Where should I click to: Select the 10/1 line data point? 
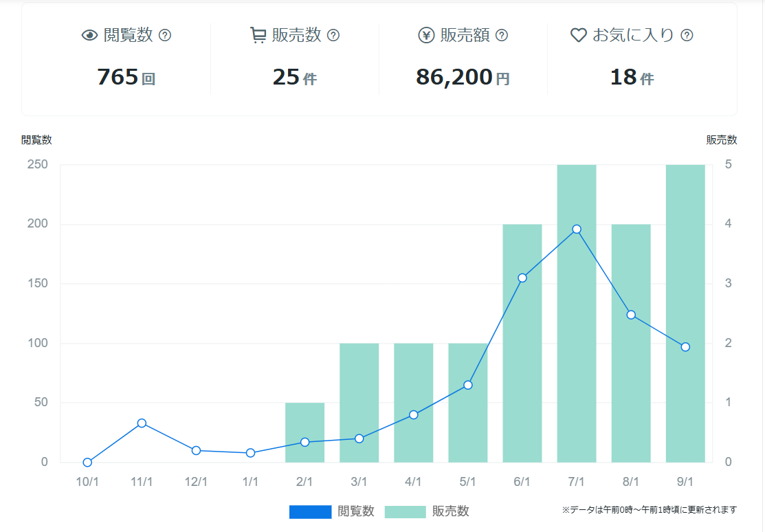87,462
